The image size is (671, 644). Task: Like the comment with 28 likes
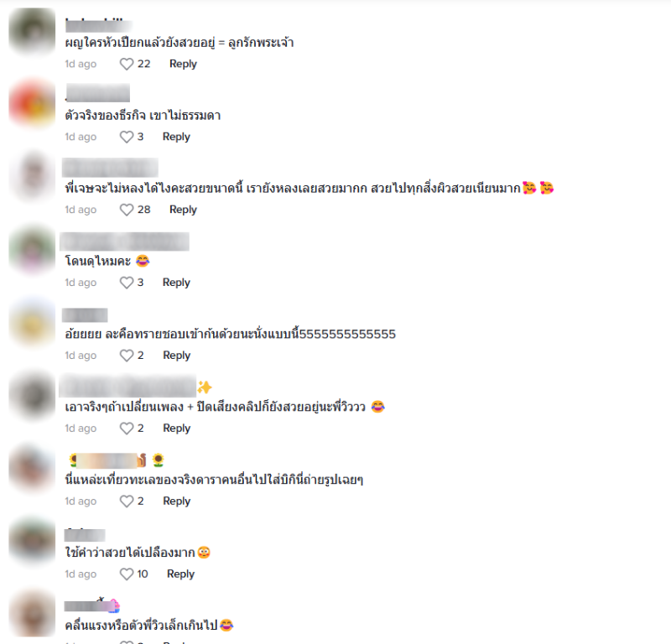(x=127, y=210)
